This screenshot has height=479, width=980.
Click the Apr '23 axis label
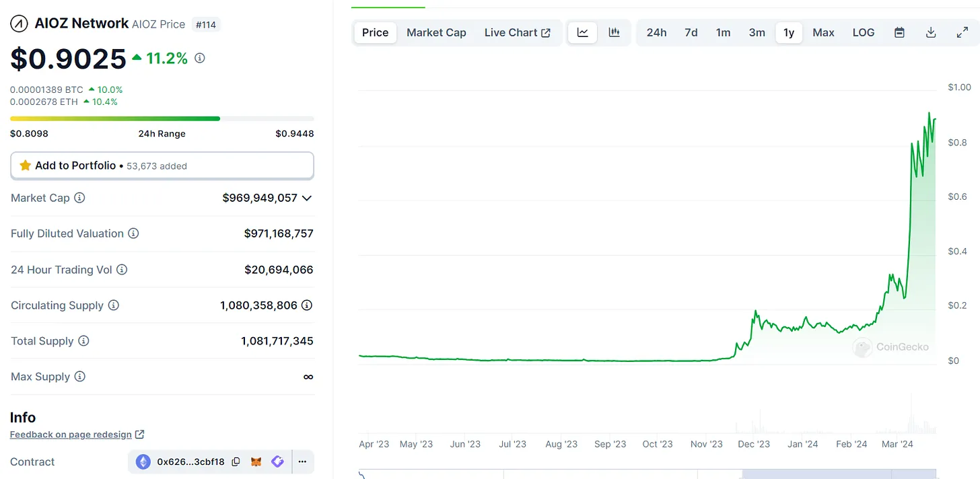click(374, 444)
